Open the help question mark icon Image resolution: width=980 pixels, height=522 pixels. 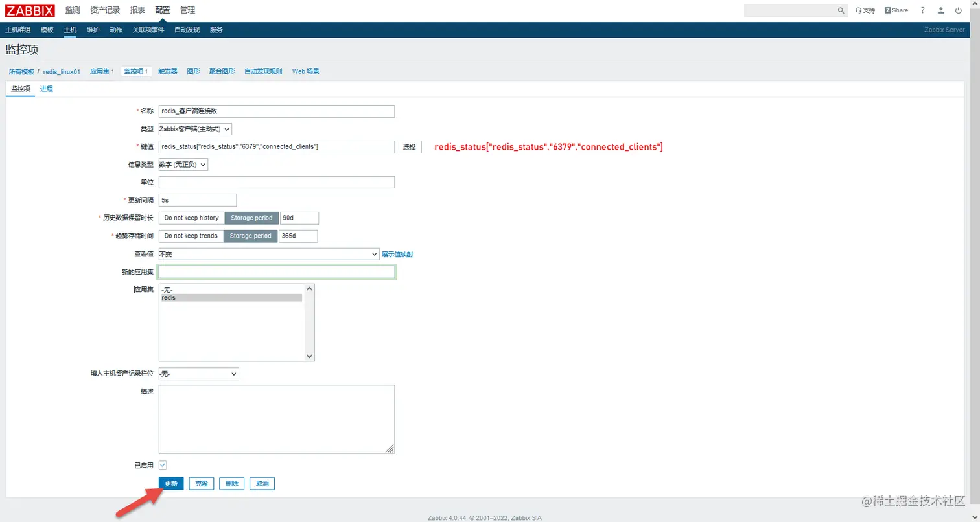[x=922, y=10]
